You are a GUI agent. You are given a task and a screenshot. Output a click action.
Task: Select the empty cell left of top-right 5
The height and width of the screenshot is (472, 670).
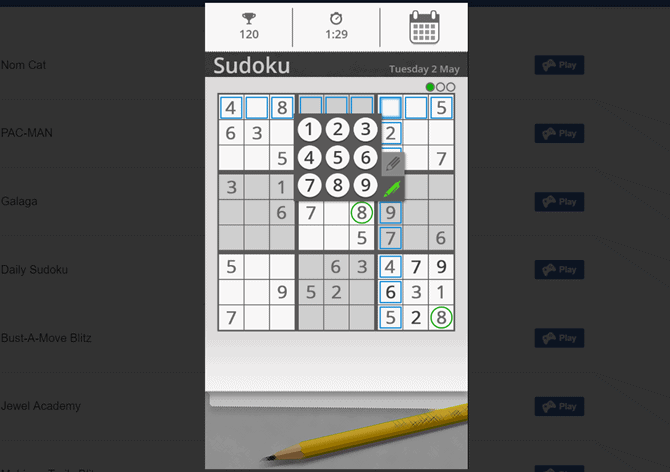[x=416, y=107]
